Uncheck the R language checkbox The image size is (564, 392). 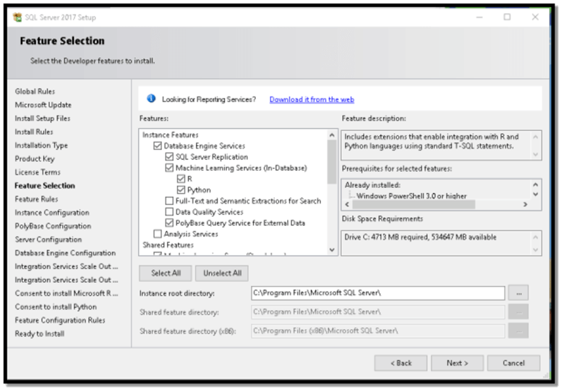(181, 179)
